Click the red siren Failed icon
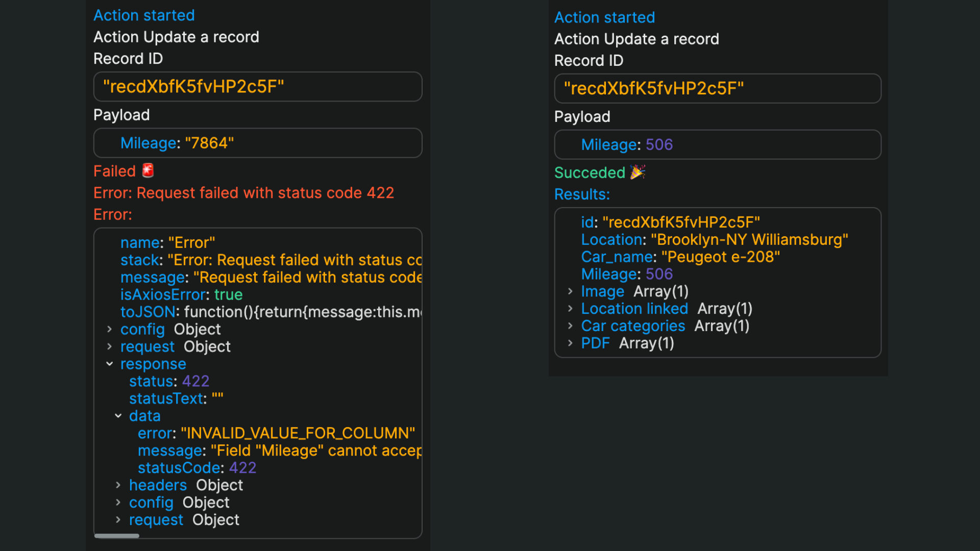Image resolution: width=980 pixels, height=551 pixels. pyautogui.click(x=148, y=170)
